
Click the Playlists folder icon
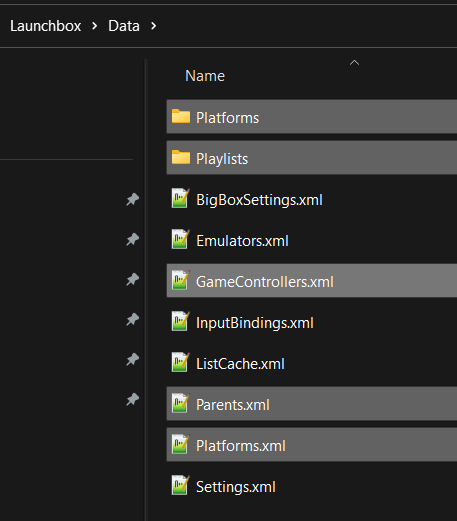(181, 157)
